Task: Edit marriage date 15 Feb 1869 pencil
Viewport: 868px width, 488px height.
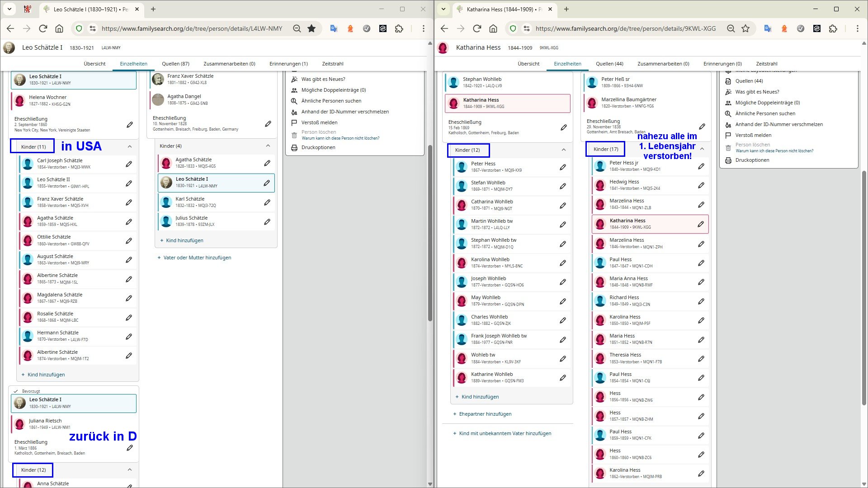Action: [x=564, y=127]
